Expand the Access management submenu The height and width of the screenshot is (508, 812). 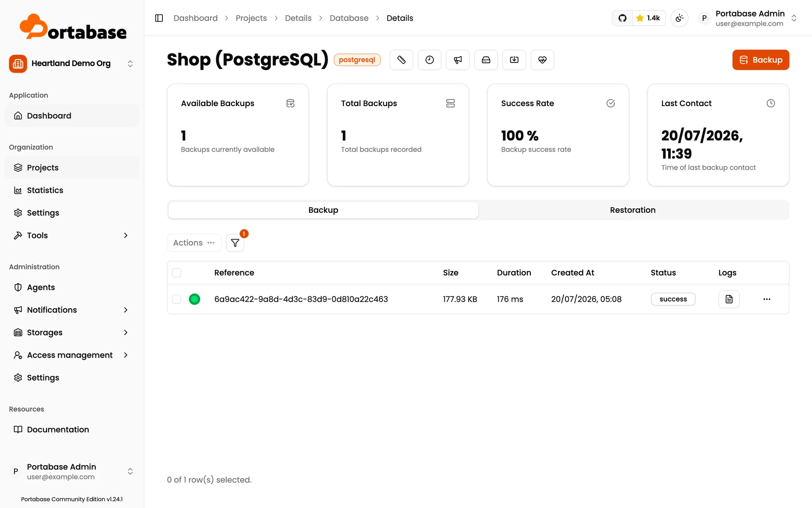coord(72,355)
